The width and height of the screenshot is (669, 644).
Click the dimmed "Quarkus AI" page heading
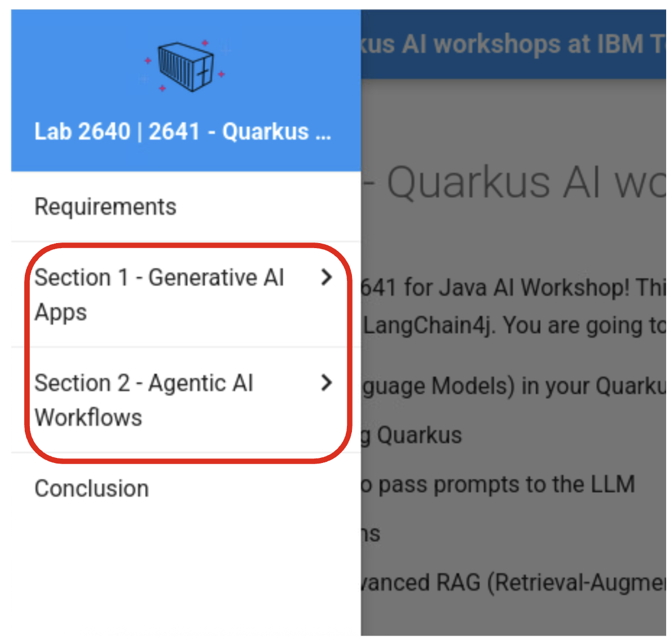[514, 183]
